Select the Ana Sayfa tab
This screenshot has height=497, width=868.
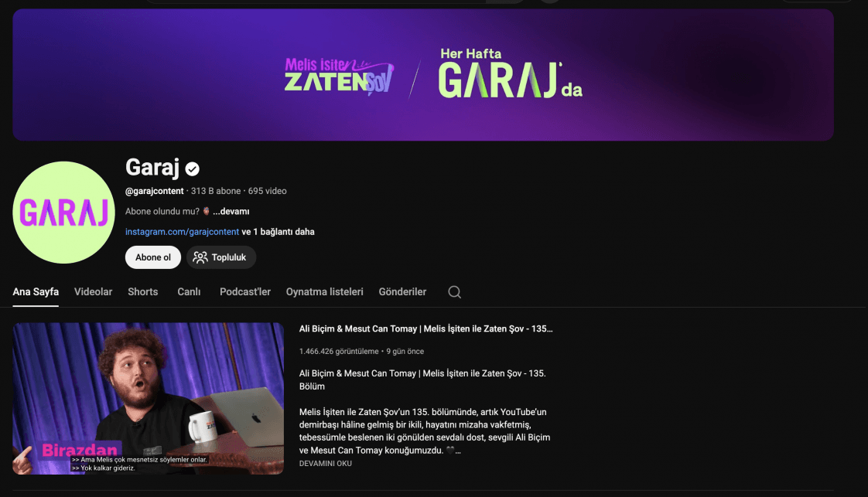click(36, 292)
